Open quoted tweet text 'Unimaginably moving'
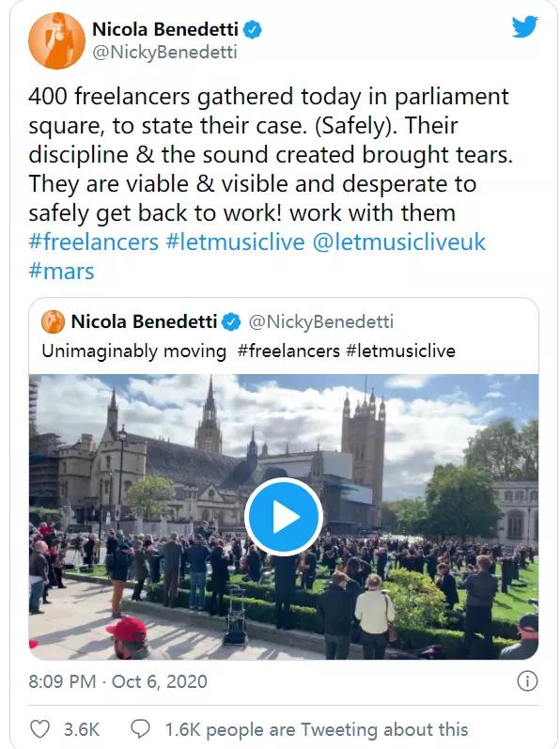The height and width of the screenshot is (749, 560). tap(134, 351)
